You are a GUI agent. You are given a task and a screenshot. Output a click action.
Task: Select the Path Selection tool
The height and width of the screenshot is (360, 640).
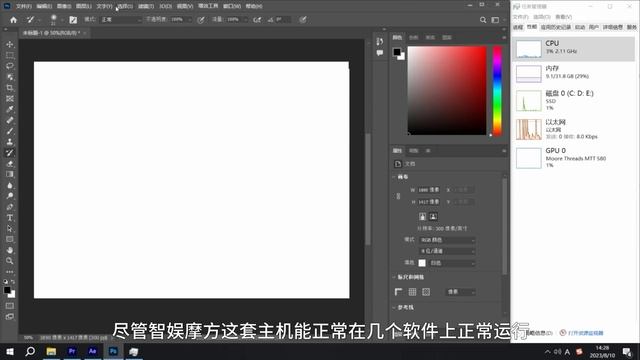(10, 229)
